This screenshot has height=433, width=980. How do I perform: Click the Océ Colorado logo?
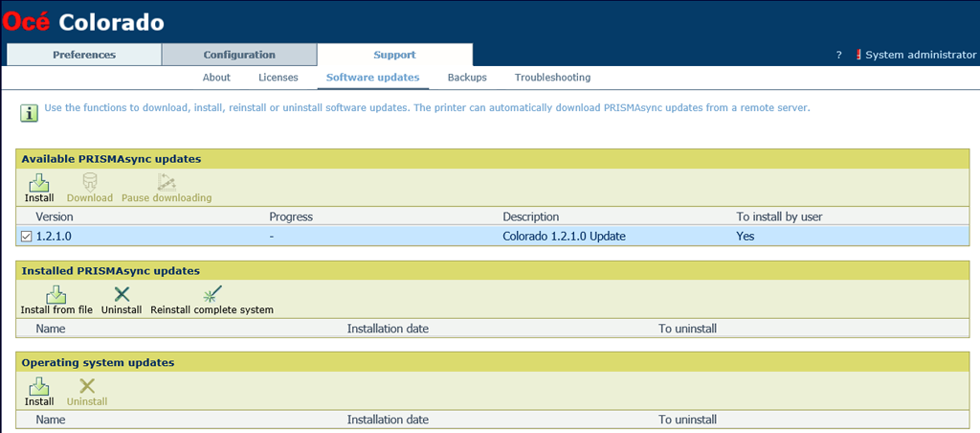tap(83, 23)
